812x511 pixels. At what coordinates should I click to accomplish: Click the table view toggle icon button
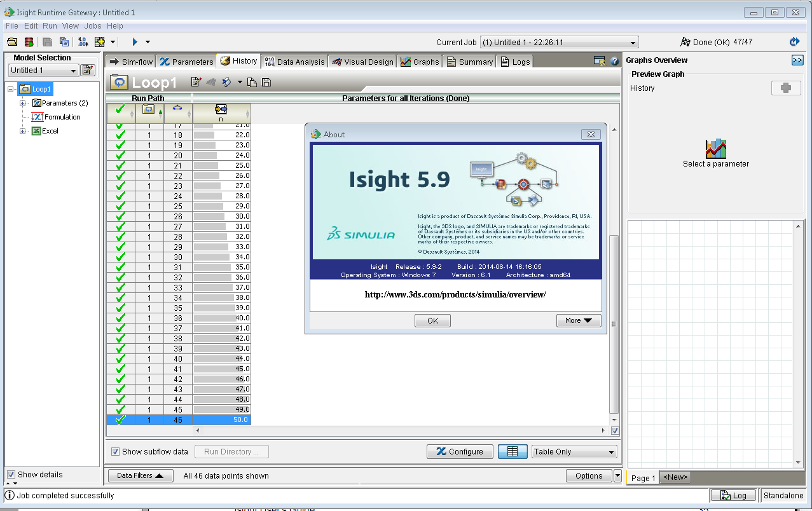(x=513, y=451)
